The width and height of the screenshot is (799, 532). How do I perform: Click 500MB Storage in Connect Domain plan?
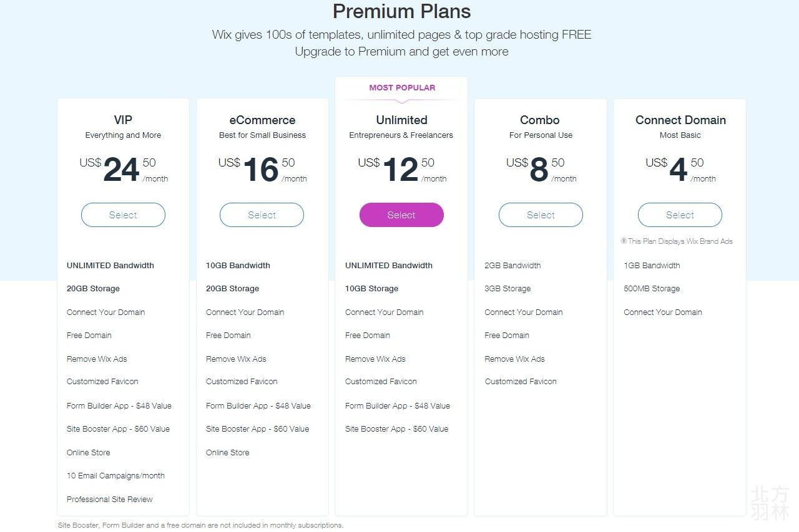point(652,288)
